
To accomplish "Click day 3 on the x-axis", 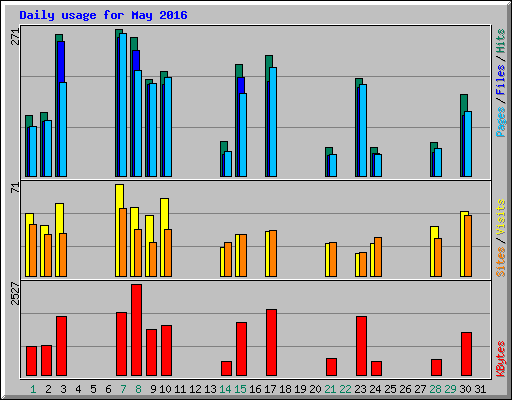I will coord(63,389).
